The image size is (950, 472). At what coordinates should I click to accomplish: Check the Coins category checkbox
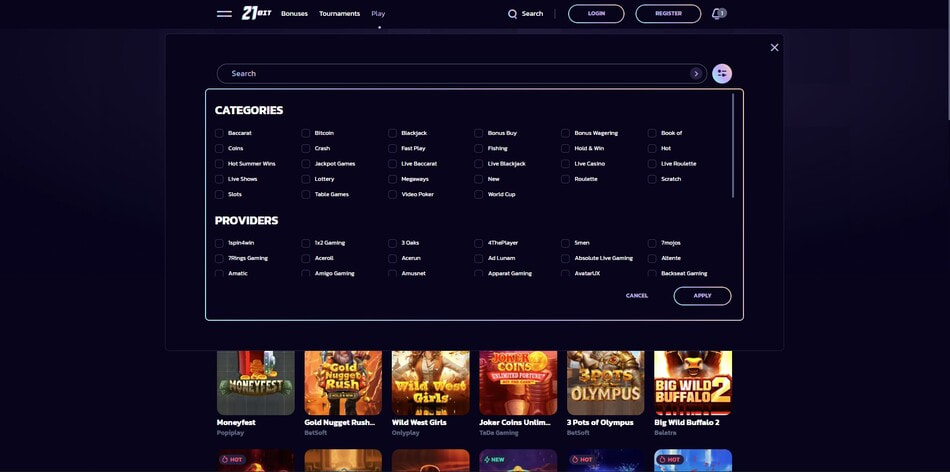219,148
